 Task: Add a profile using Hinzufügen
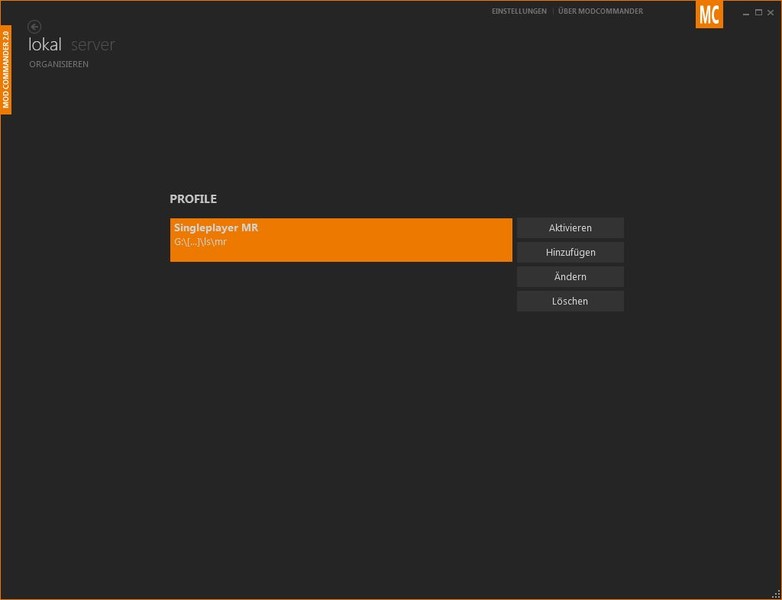pos(570,252)
